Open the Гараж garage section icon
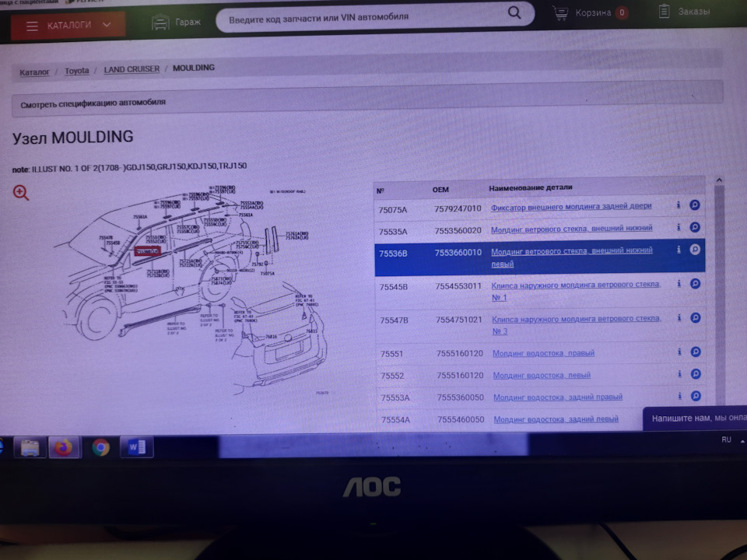 160,23
